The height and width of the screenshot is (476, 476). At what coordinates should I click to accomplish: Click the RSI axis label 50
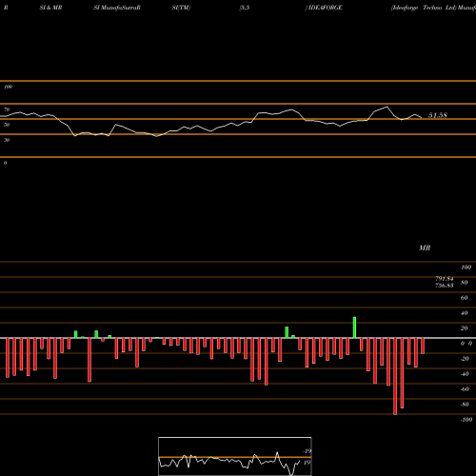tap(7, 125)
